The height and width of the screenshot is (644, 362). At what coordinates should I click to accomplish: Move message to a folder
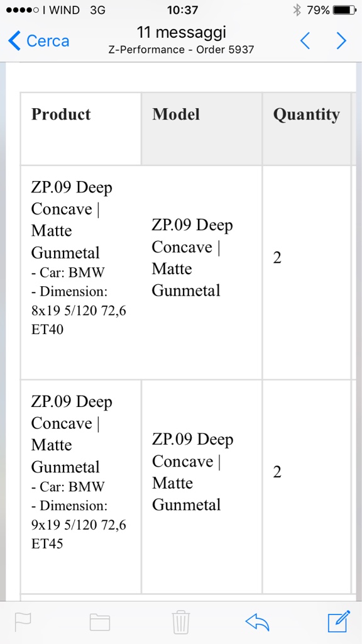[x=100, y=622]
